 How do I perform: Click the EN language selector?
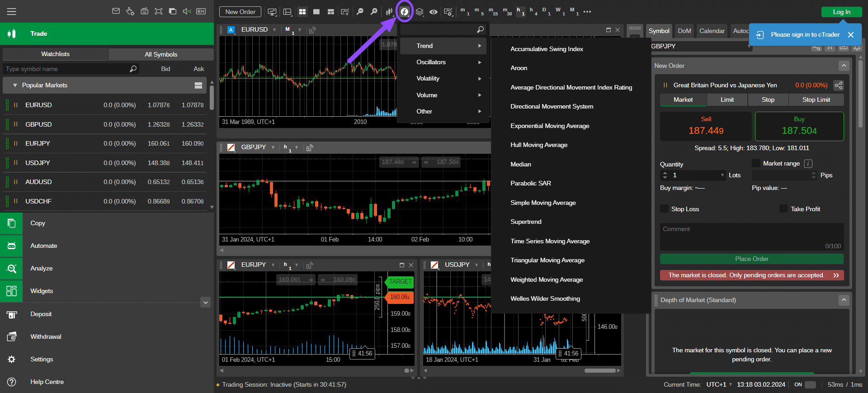pyautogui.click(x=201, y=11)
